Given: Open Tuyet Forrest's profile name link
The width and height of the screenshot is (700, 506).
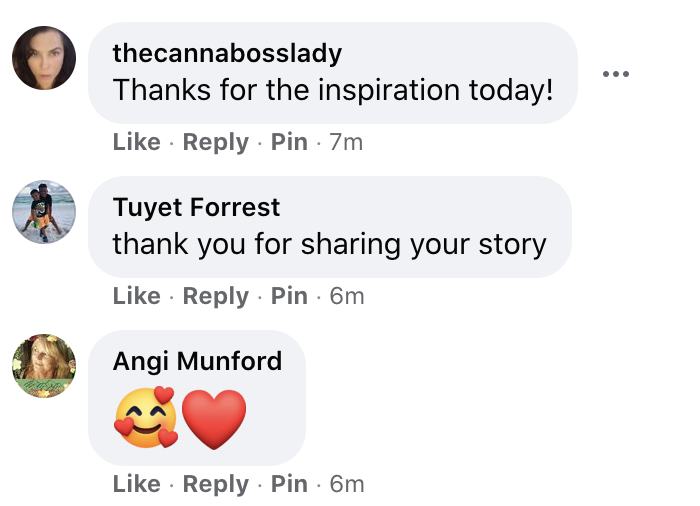Looking at the screenshot, I should [x=196, y=207].
